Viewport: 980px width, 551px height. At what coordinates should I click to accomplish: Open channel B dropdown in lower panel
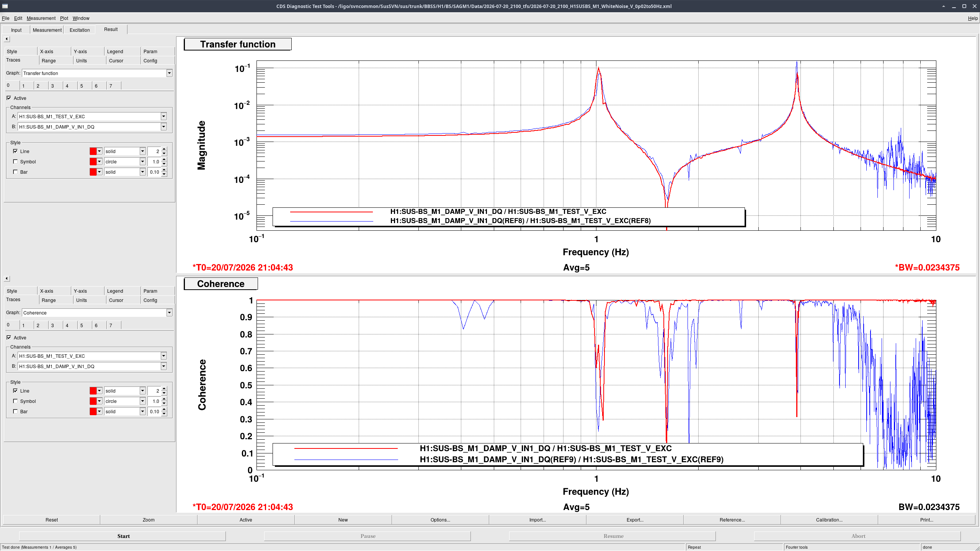click(163, 366)
